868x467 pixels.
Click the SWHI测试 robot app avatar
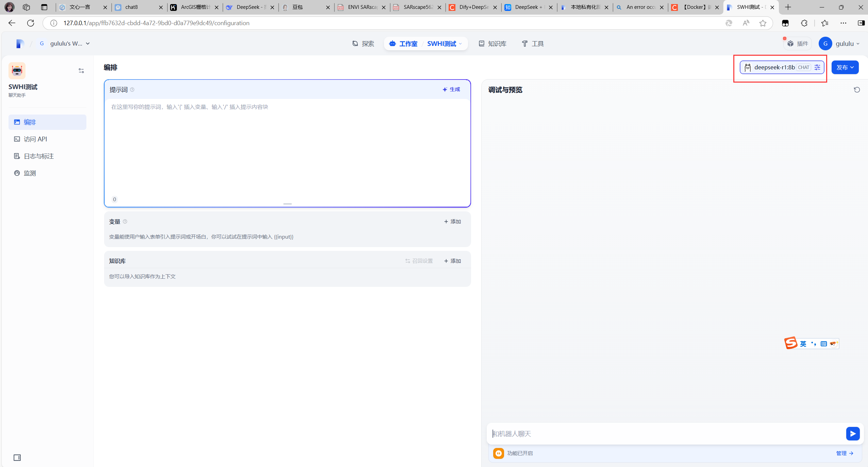pos(17,71)
